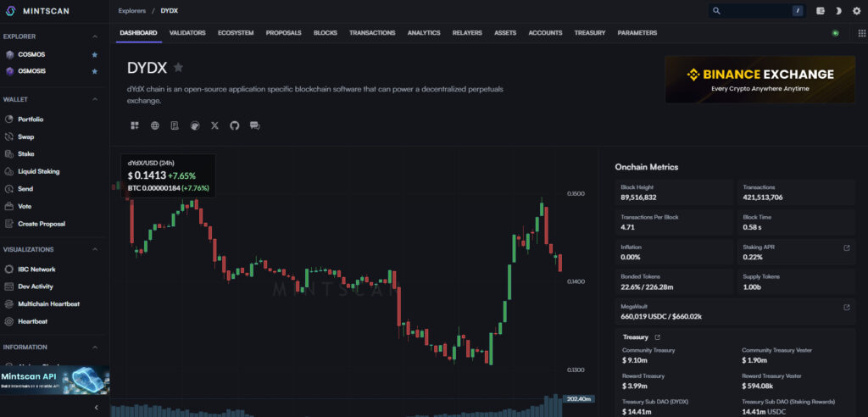Favorite DYDX with the star beside title
The height and width of the screenshot is (417, 868).
[178, 68]
